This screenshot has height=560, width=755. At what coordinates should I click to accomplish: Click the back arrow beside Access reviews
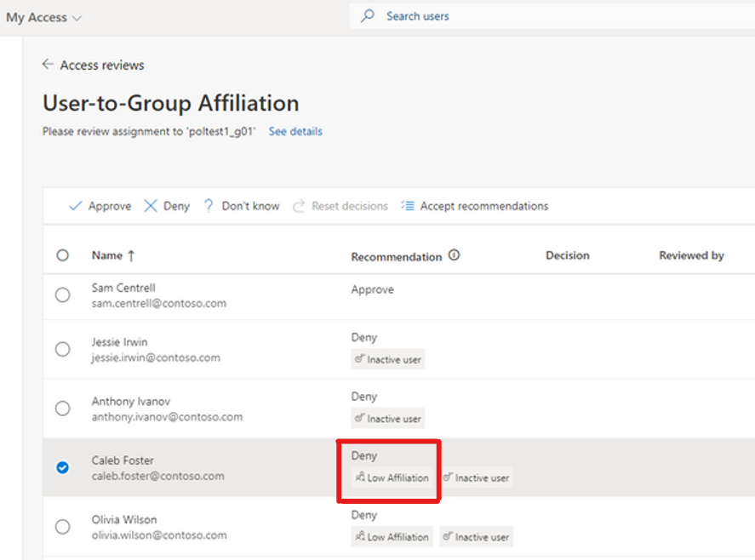point(47,64)
